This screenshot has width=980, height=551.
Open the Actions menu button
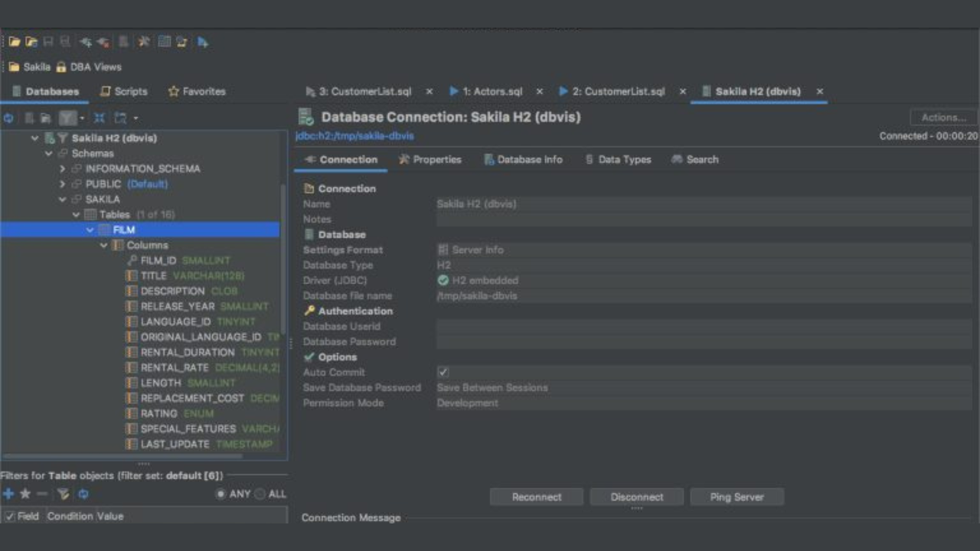pos(943,117)
